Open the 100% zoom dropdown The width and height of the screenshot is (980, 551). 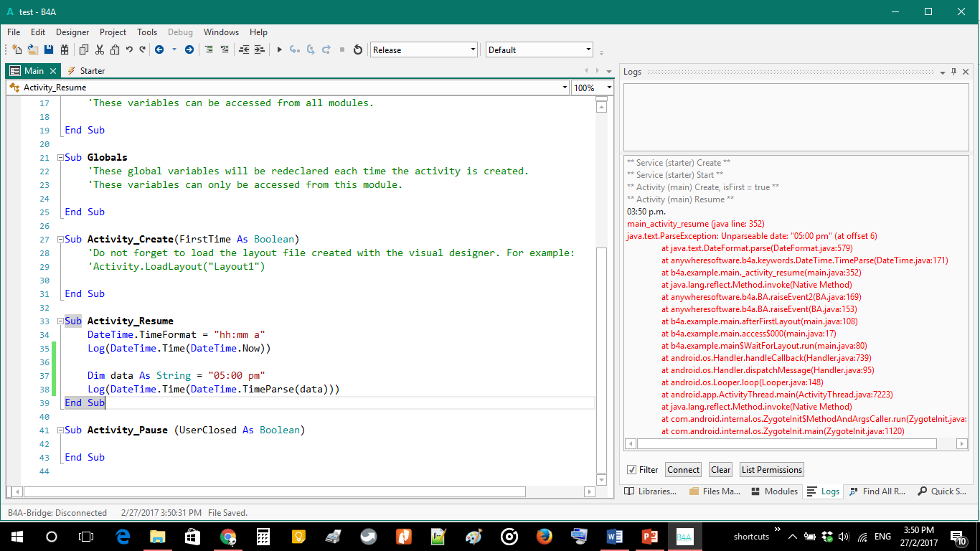(x=609, y=88)
